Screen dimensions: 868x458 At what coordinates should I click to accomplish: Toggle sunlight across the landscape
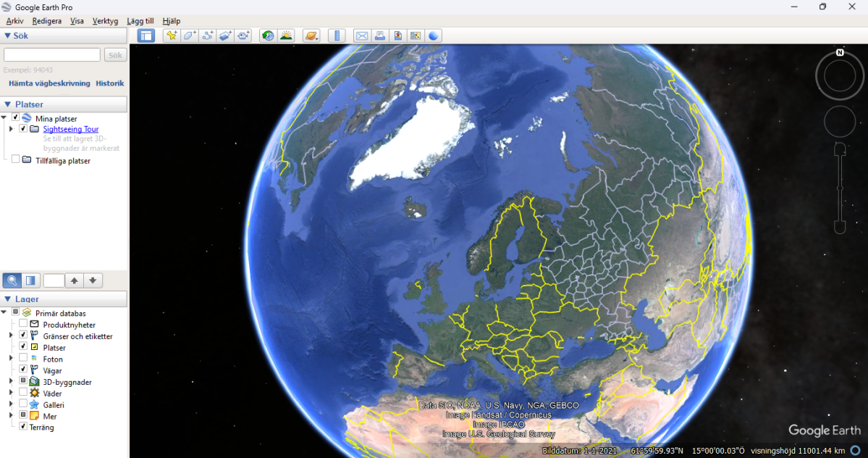point(287,35)
